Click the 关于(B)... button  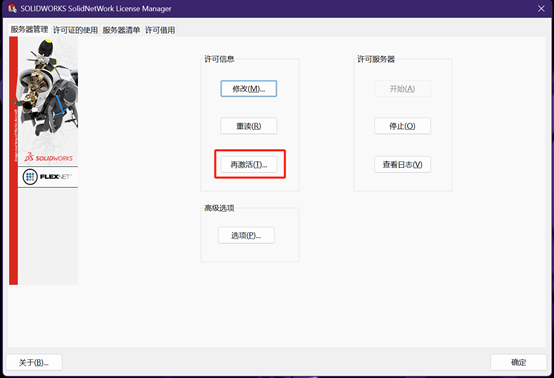(34, 362)
